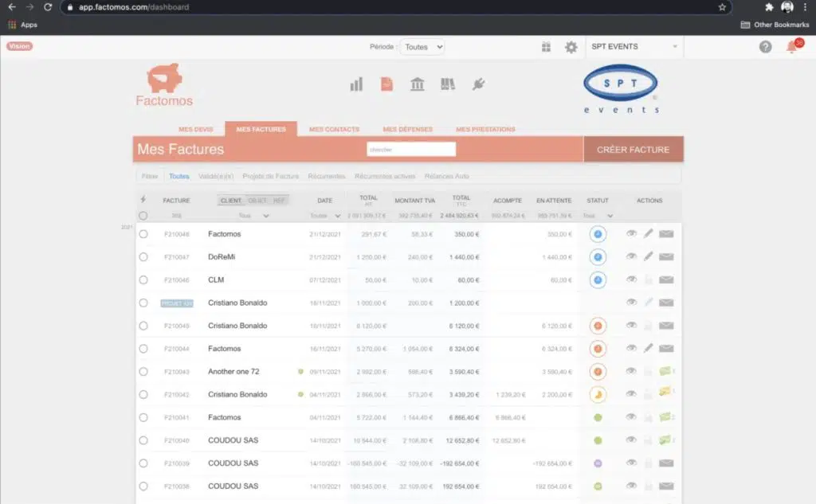The width and height of the screenshot is (816, 504).
Task: Open the binders archive icon
Action: 448,84
